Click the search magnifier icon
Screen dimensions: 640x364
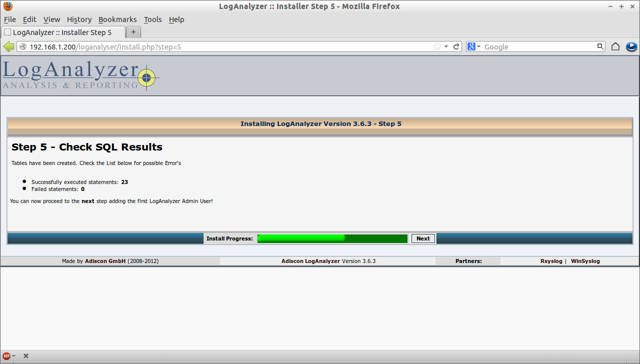pyautogui.click(x=600, y=46)
